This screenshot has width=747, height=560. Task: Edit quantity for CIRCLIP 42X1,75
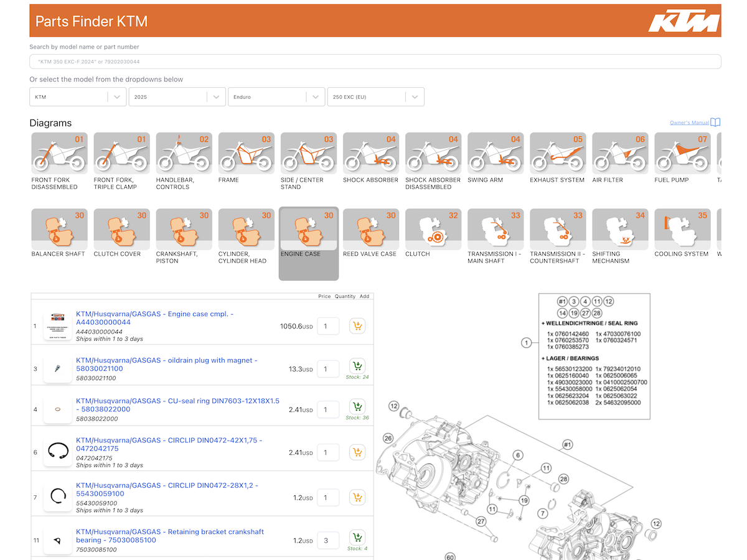(328, 452)
